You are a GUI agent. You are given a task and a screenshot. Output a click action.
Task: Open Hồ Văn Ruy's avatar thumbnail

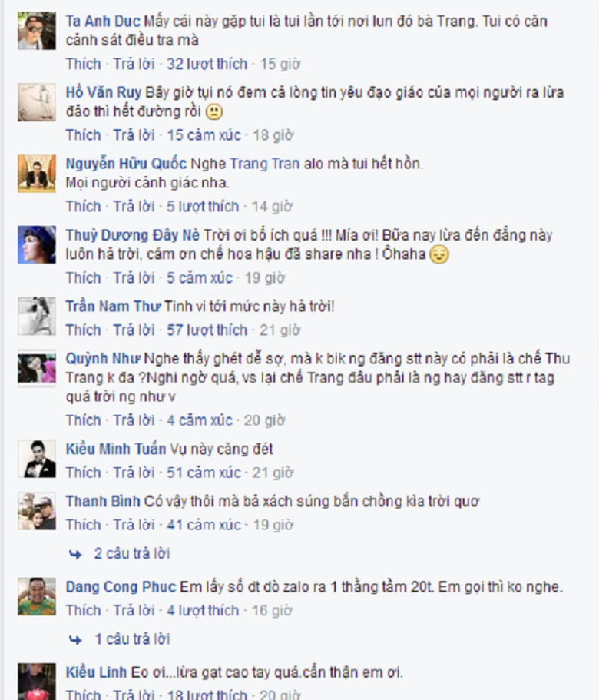point(37,102)
